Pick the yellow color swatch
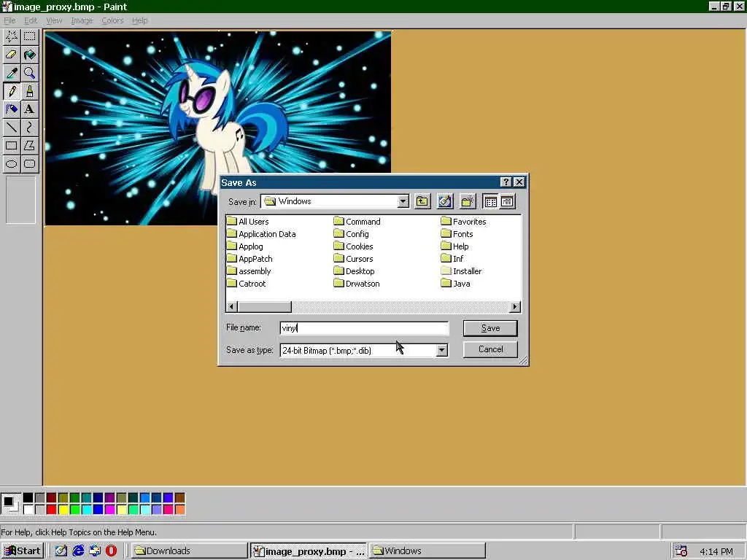Screen dimensions: 747x560 [63, 510]
